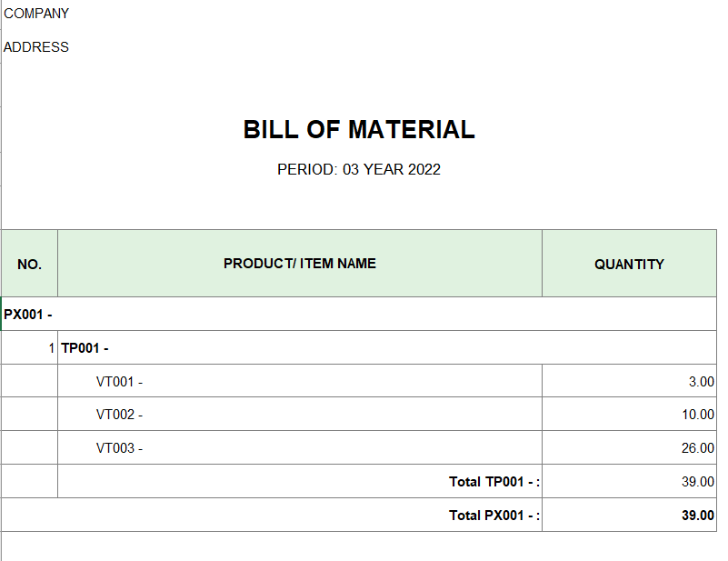Screen dimensions: 728x561
Task: Click the Total TP001 39.00 value
Action: (629, 482)
